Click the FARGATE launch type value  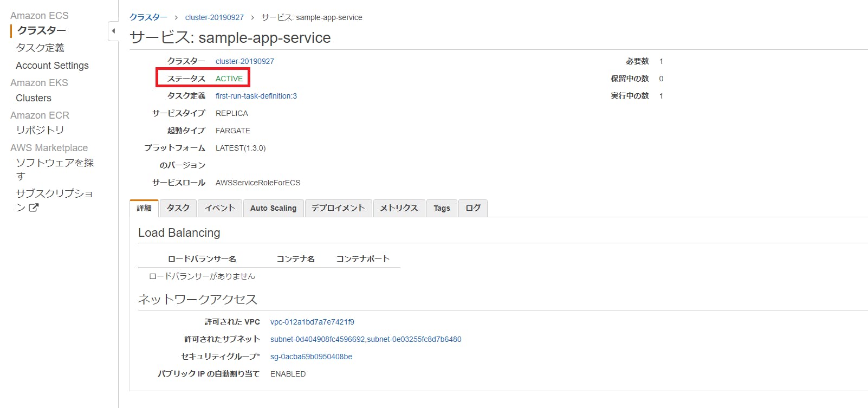point(233,131)
